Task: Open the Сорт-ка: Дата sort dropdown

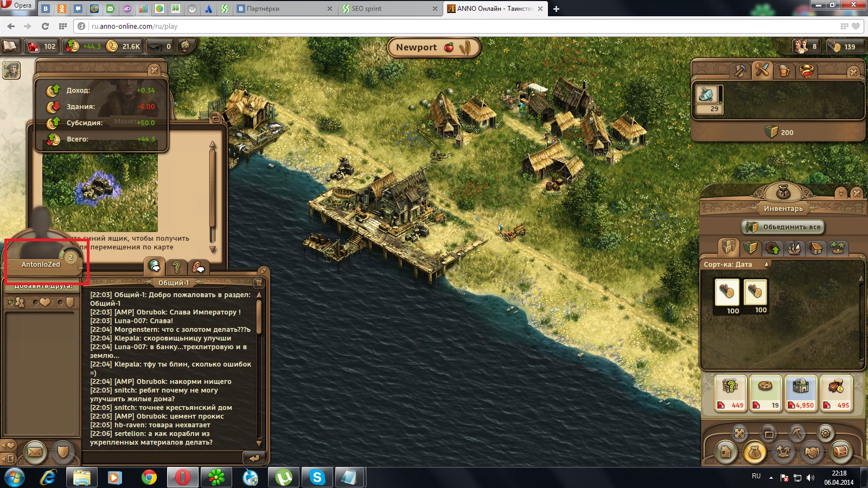Action: [x=736, y=264]
